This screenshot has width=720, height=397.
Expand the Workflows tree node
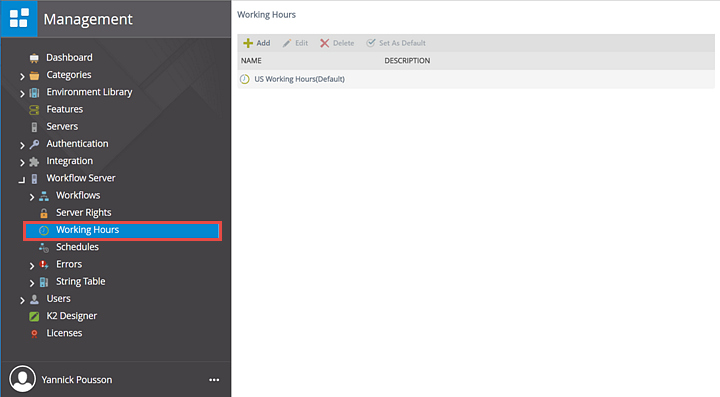tap(32, 197)
